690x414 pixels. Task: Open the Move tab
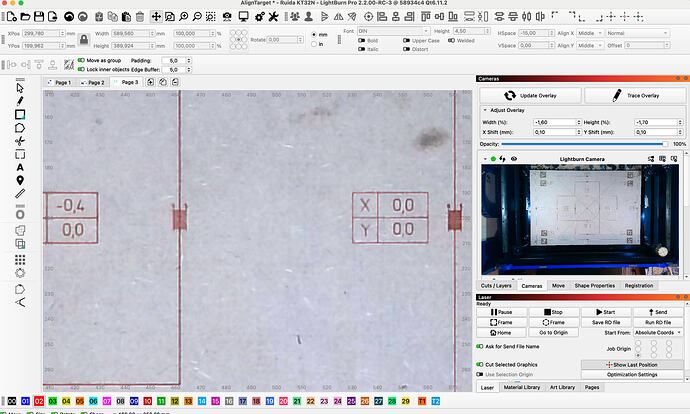(558, 286)
